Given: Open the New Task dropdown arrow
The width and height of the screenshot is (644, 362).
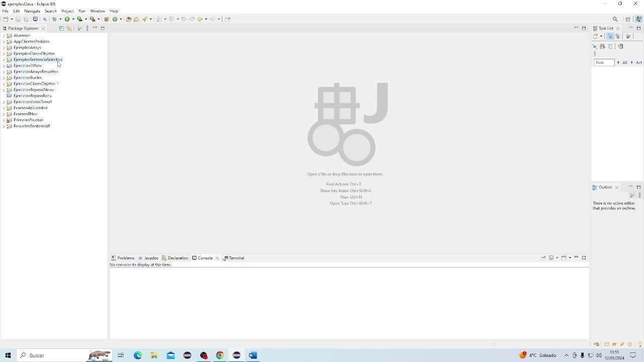Looking at the screenshot, I should pos(601,36).
